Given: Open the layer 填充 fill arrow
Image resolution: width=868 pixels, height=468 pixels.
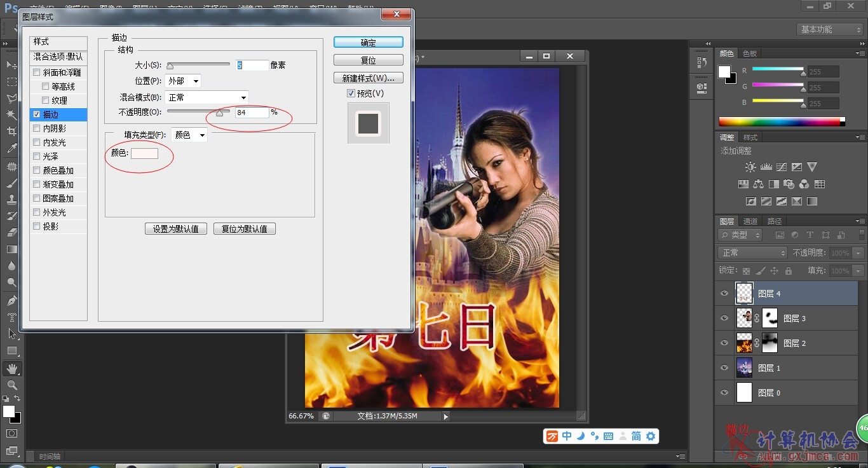Looking at the screenshot, I should pyautogui.click(x=858, y=271).
